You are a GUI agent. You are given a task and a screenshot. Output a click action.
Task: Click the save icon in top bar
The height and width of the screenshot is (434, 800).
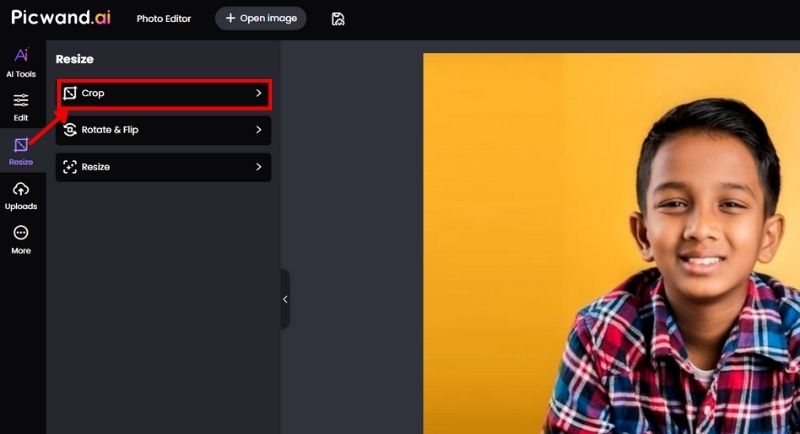338,19
